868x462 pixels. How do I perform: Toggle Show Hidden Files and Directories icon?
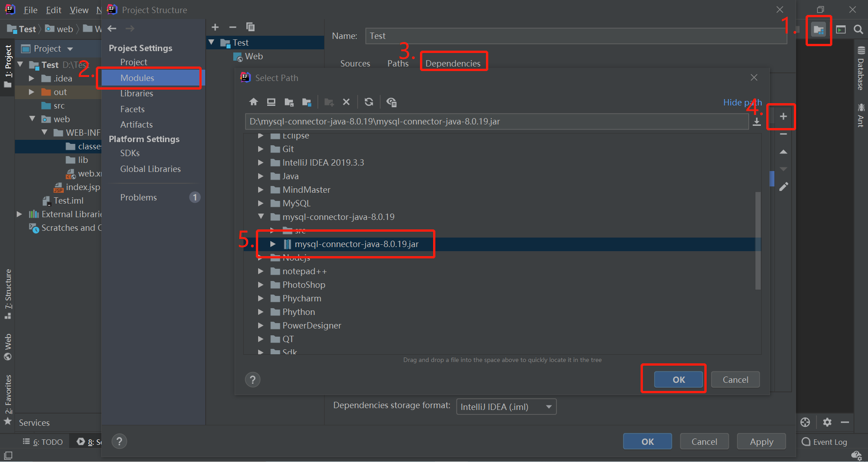pyautogui.click(x=392, y=102)
